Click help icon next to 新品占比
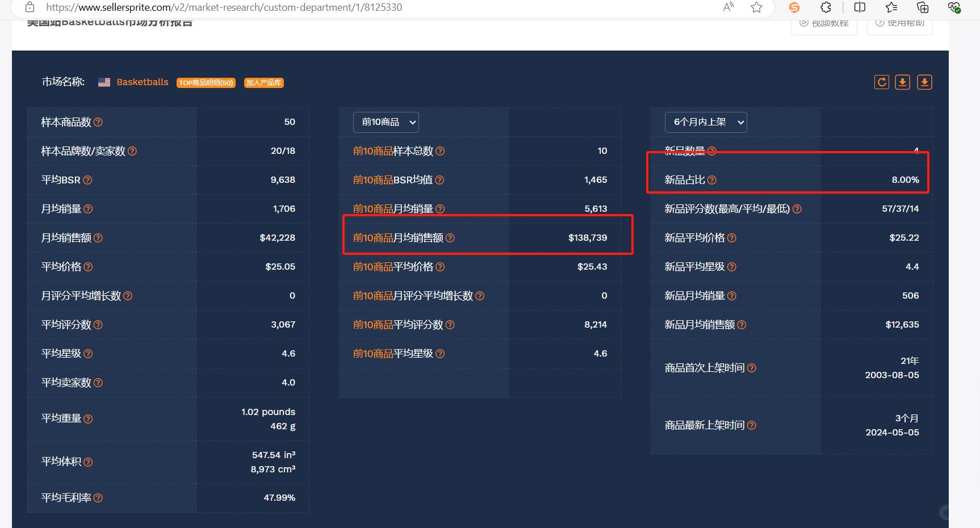Image resolution: width=980 pixels, height=528 pixels. pyautogui.click(x=711, y=180)
